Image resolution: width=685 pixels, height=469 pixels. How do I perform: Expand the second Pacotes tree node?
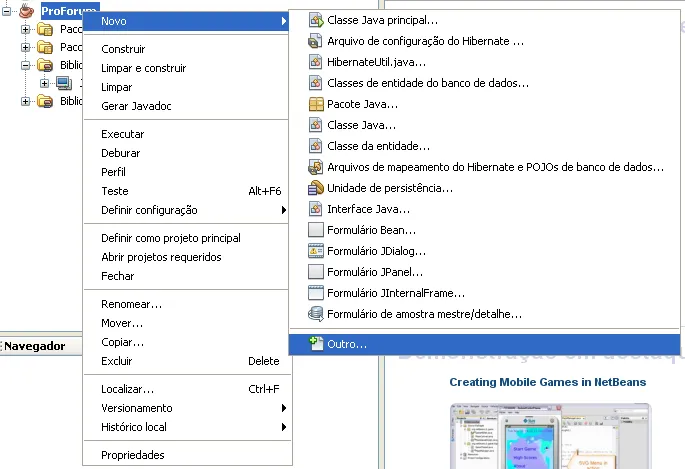pos(25,47)
